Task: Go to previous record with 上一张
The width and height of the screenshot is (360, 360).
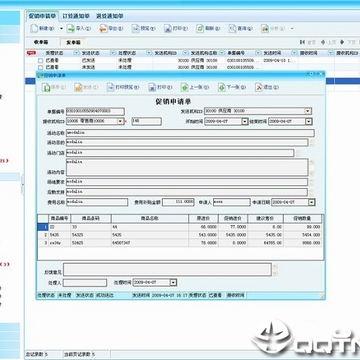Action: click(185, 87)
